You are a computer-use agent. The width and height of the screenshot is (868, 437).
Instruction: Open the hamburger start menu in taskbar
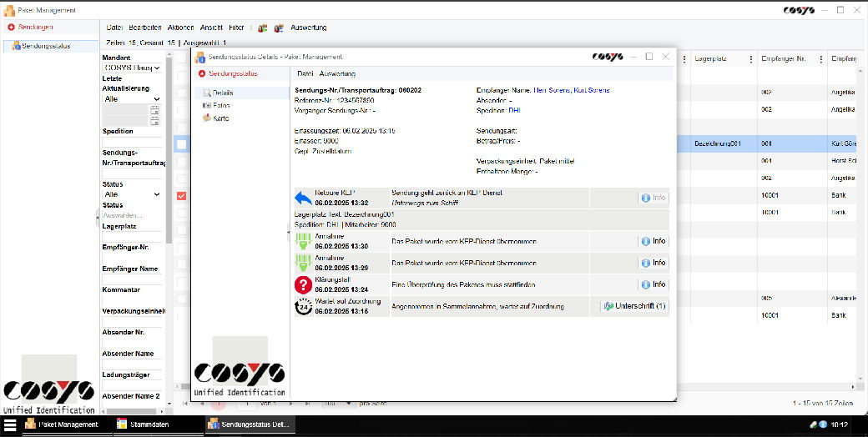[10, 424]
